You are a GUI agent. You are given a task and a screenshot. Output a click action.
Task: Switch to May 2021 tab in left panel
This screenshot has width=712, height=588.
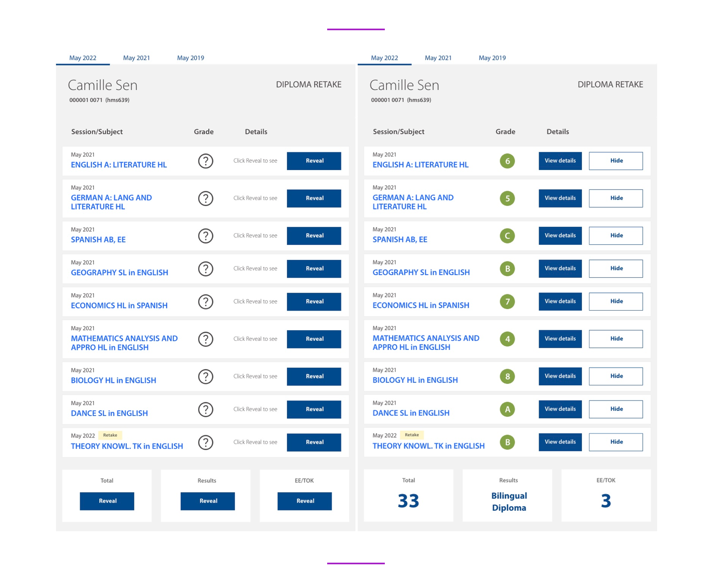point(136,58)
